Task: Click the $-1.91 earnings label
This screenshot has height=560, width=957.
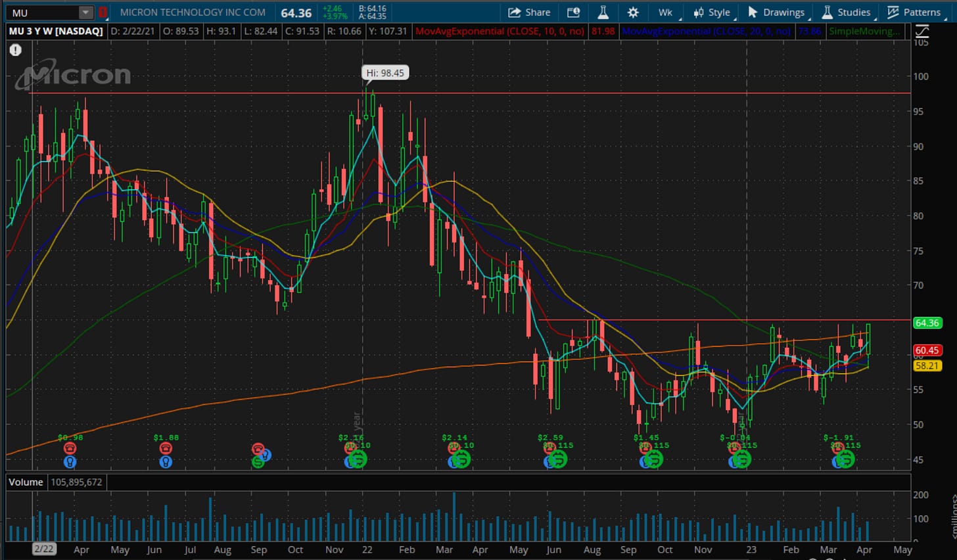Action: coord(838,437)
